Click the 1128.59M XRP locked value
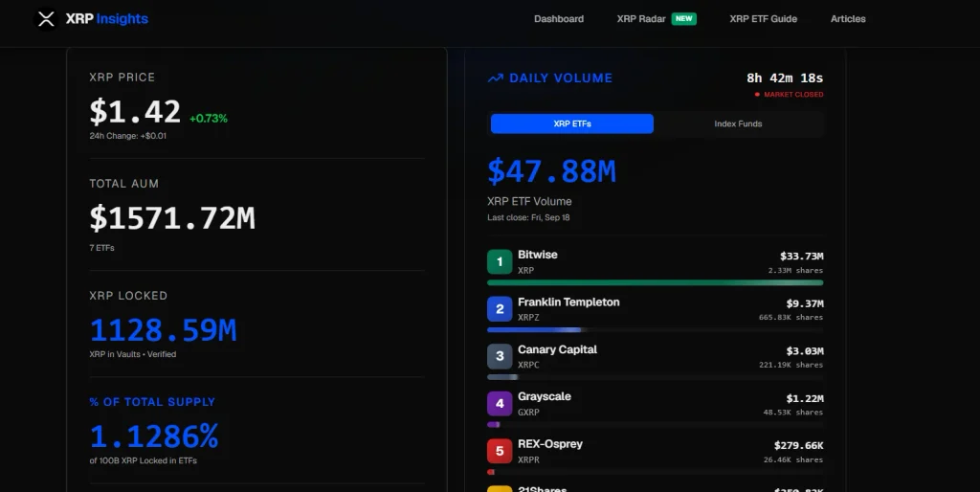This screenshot has height=492, width=980. (x=163, y=330)
